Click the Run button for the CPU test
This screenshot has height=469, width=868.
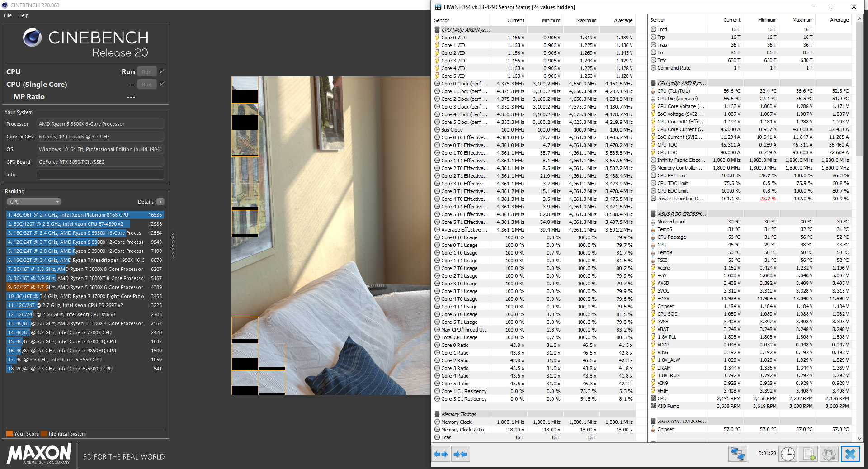click(x=147, y=71)
